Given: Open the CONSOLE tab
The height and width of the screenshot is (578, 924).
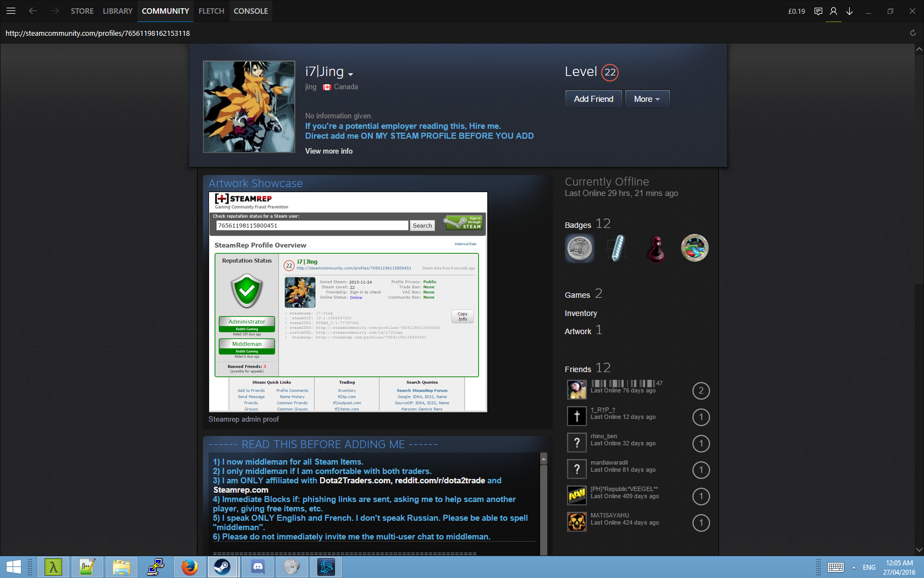Looking at the screenshot, I should coord(251,11).
